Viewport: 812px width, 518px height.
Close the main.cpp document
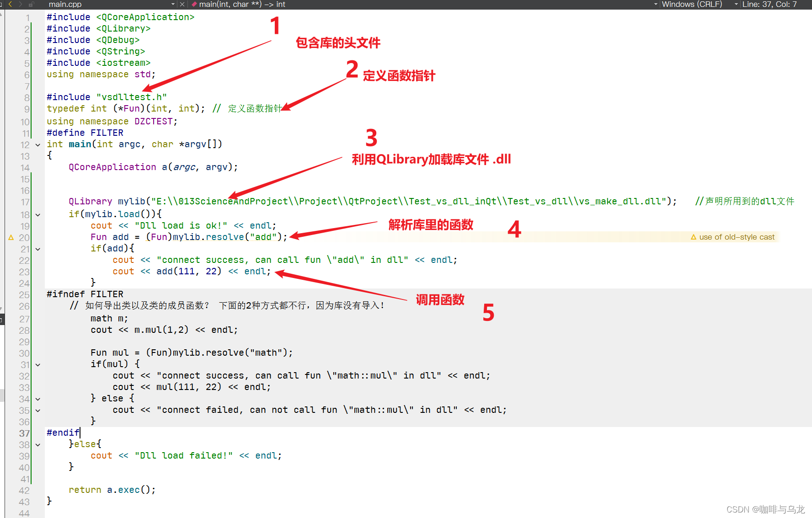point(182,4)
